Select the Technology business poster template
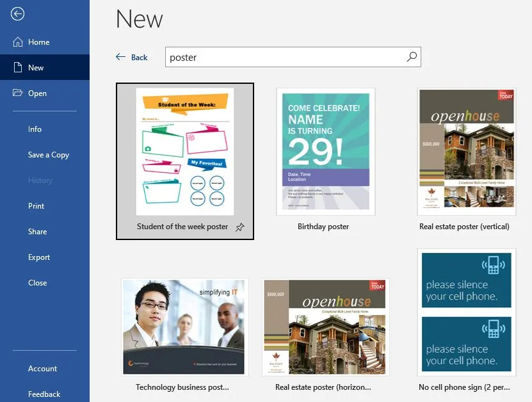532x402 pixels. click(x=184, y=326)
